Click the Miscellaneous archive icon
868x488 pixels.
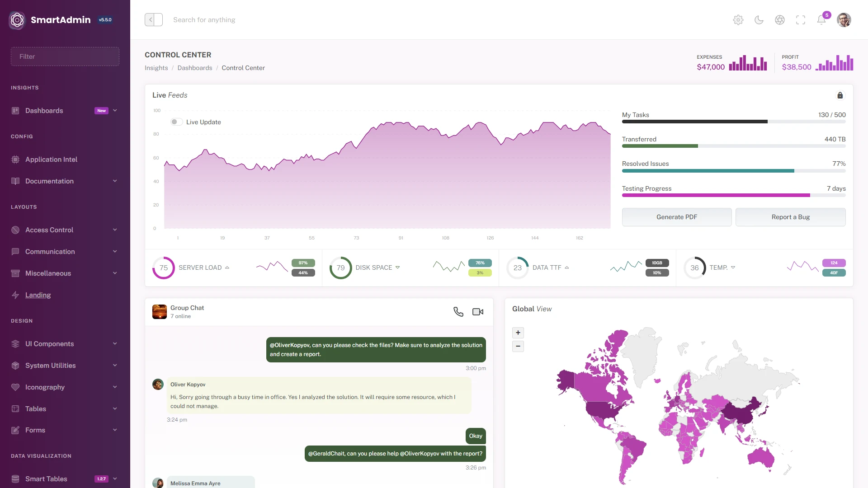pos(15,273)
